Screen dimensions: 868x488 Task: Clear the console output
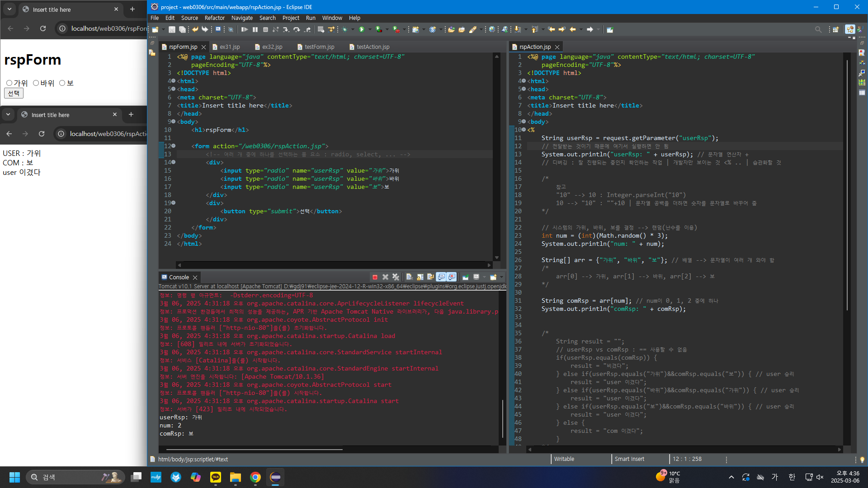click(409, 277)
